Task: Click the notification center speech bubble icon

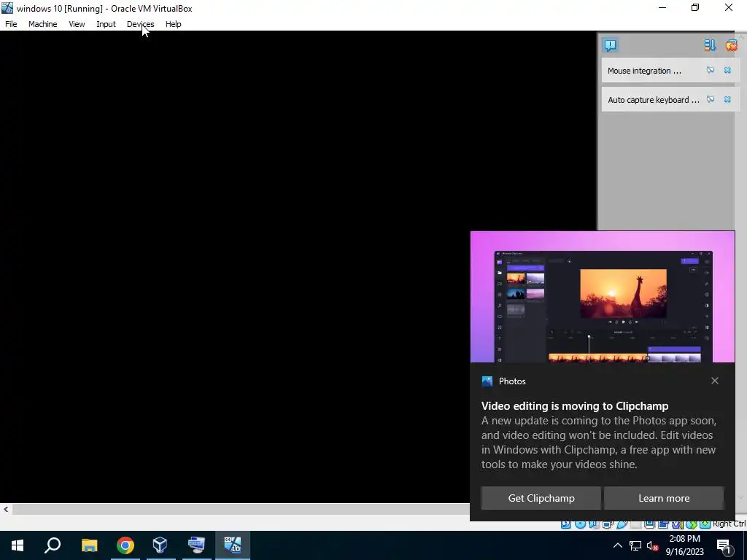Action: 611,45
